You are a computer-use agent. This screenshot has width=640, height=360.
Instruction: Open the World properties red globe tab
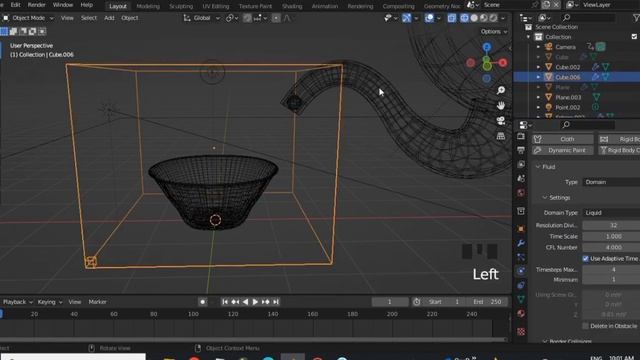click(521, 193)
